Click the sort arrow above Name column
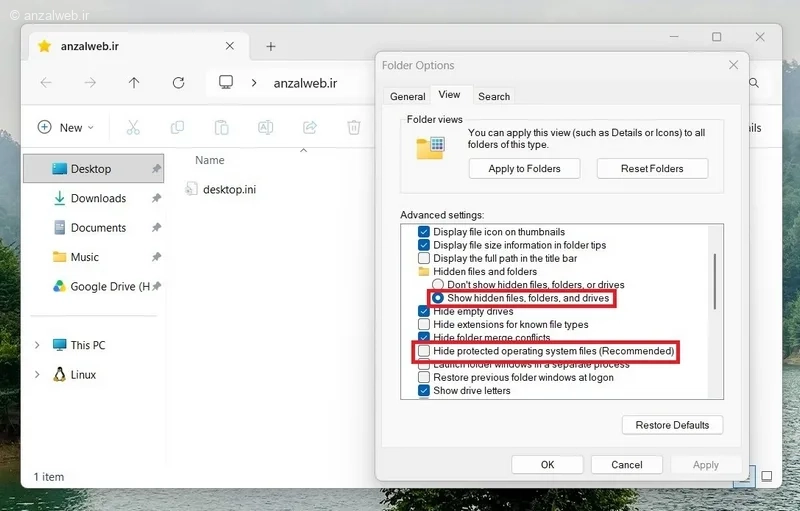The image size is (800, 511). pyautogui.click(x=304, y=150)
